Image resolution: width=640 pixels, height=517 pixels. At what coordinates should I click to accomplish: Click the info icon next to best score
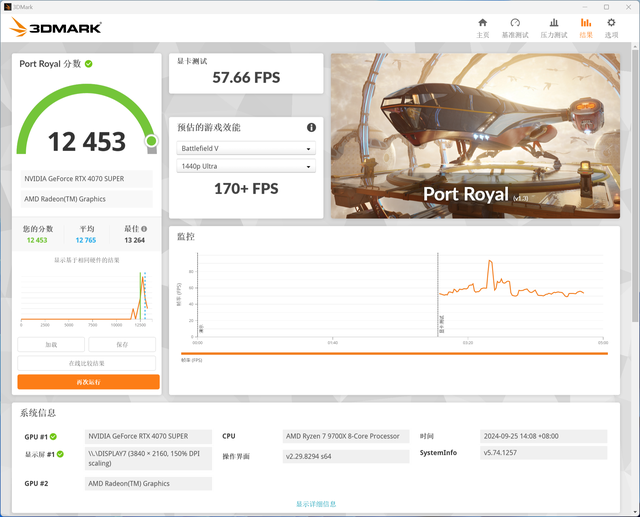(144, 229)
